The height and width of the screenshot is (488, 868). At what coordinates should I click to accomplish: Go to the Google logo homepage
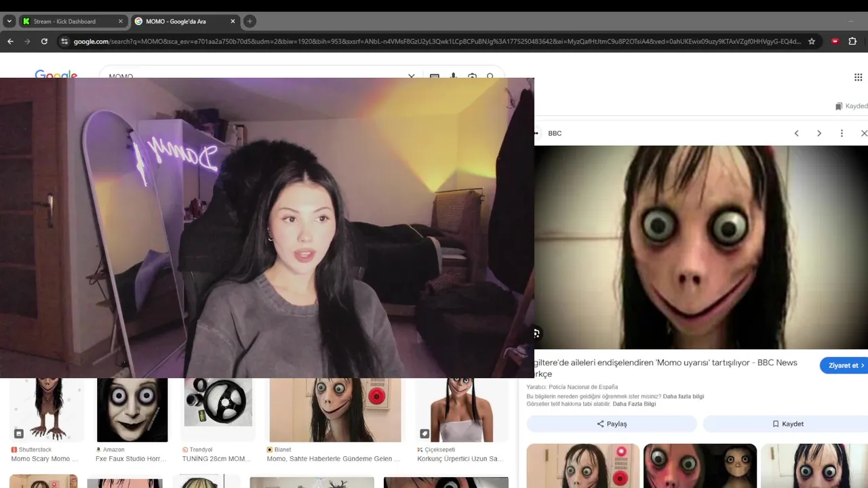(56, 74)
